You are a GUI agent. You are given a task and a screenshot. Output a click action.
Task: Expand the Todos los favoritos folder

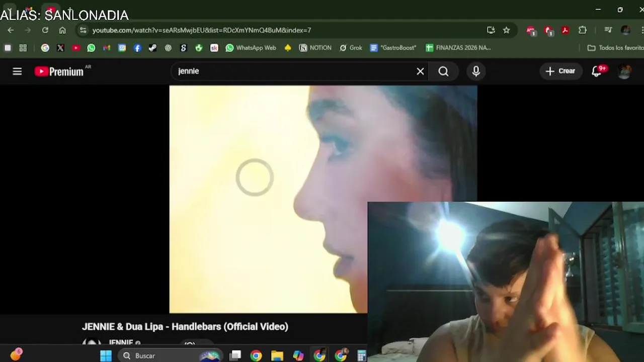[615, 48]
